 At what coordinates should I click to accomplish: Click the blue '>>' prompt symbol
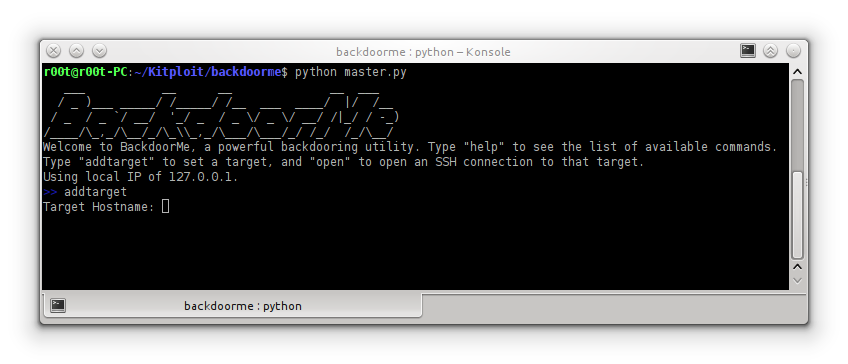[x=50, y=192]
